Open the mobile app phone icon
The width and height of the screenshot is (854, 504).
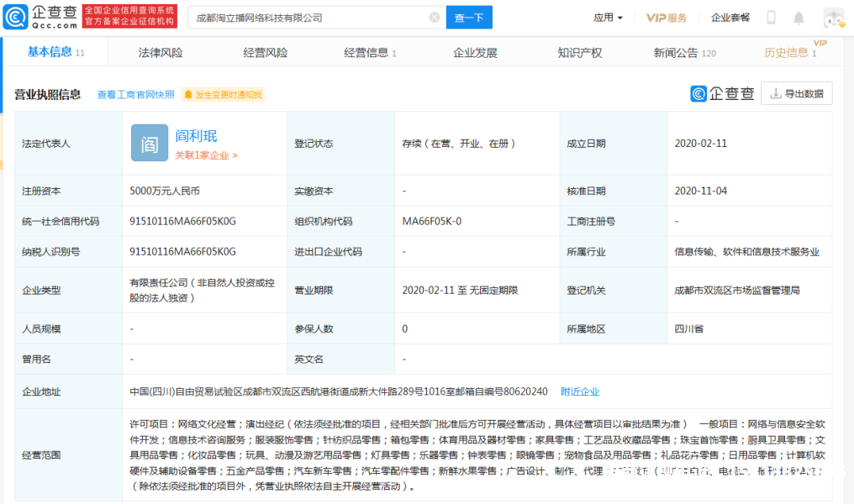tap(771, 18)
